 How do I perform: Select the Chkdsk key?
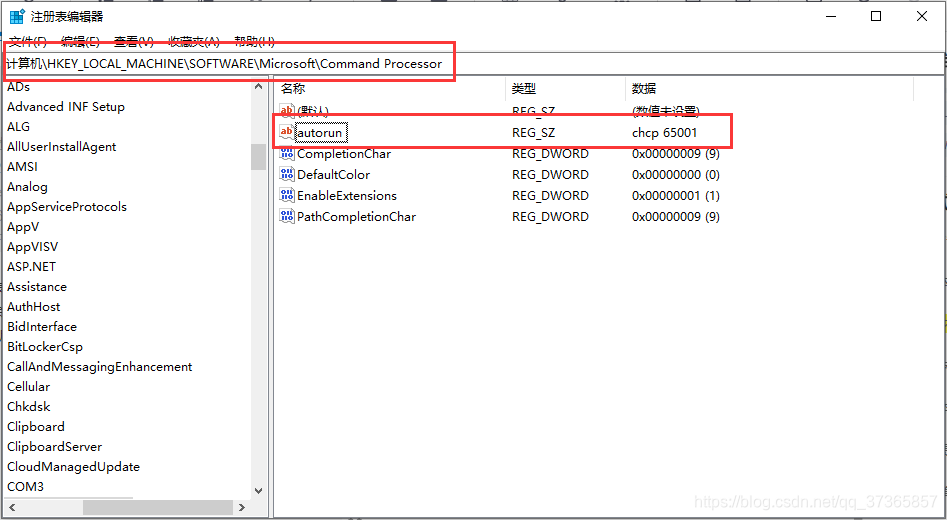pyautogui.click(x=28, y=407)
